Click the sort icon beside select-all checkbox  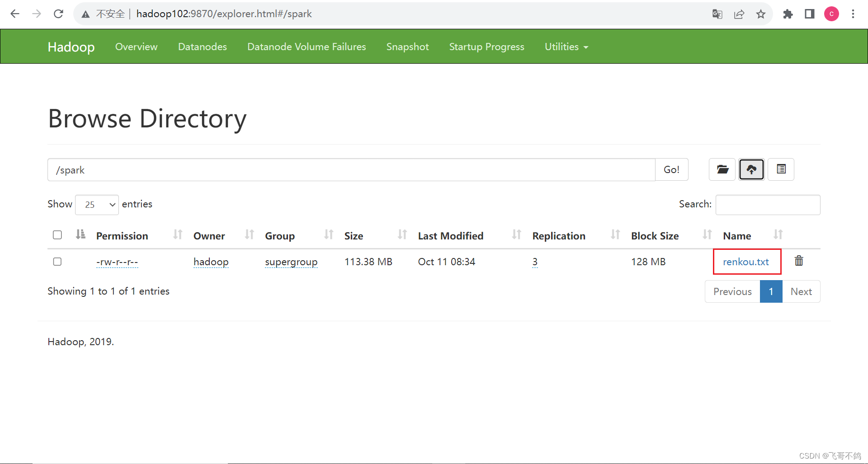click(x=80, y=234)
